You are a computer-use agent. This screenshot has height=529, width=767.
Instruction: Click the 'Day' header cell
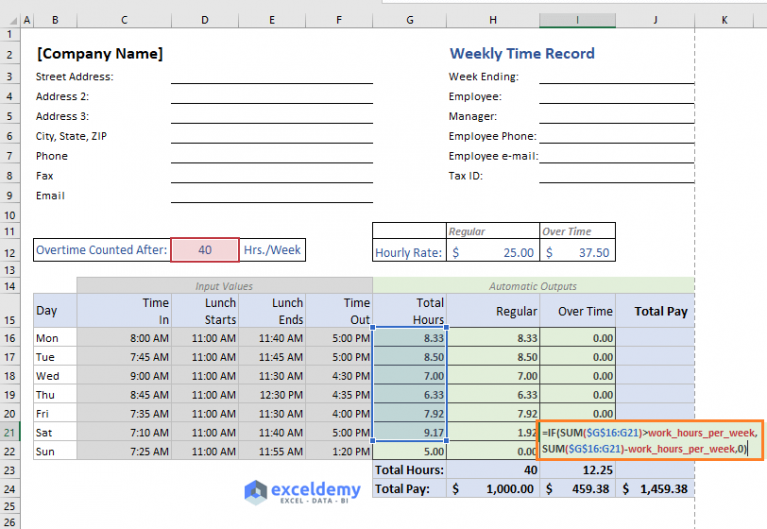pyautogui.click(x=55, y=311)
